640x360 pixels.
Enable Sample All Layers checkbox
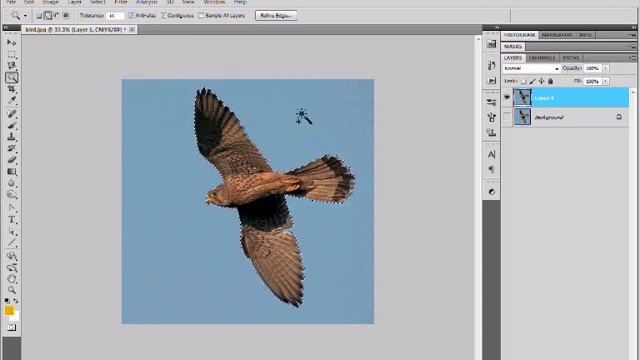(x=201, y=16)
